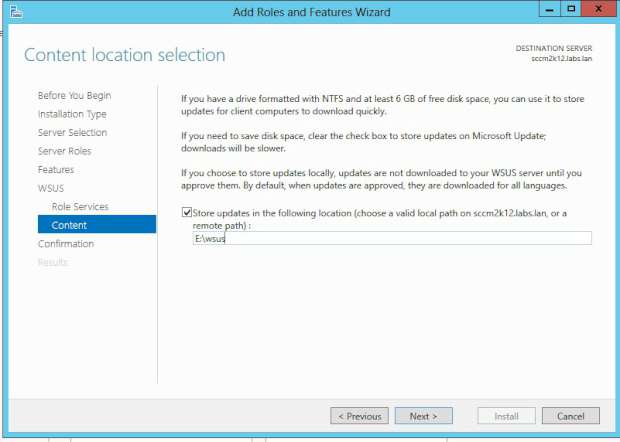
Task: Open the Installation Type step
Action: click(x=72, y=114)
